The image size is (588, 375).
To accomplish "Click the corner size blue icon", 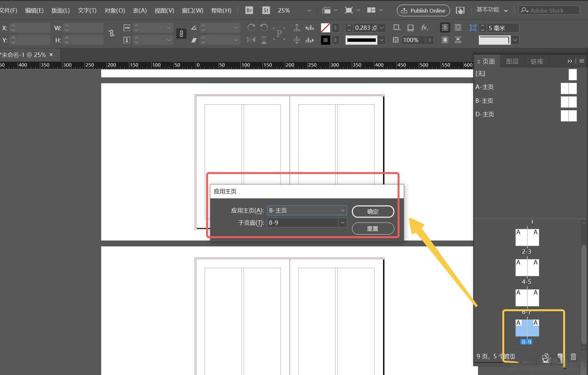I will [x=473, y=28].
